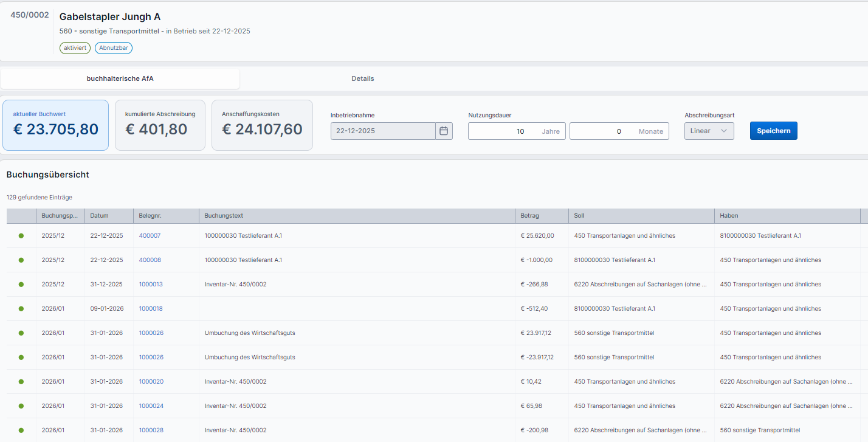Select the Anschaffungskosten card
Viewport: 868px width, 442px height.
coord(262,125)
